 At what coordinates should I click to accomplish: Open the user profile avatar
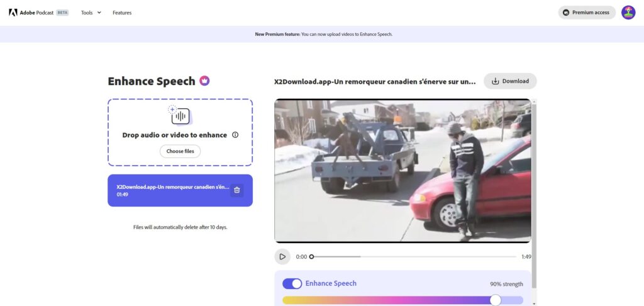628,13
